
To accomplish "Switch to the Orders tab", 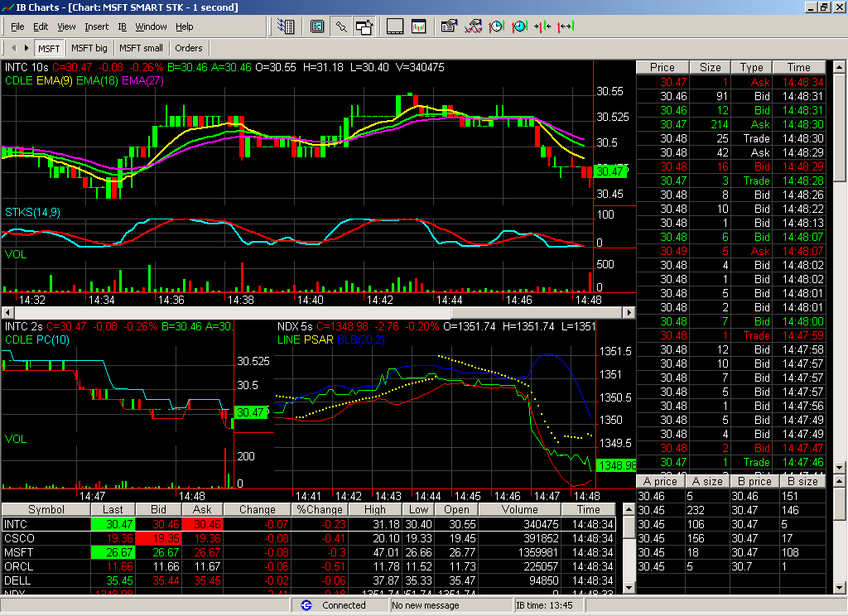I will (189, 48).
